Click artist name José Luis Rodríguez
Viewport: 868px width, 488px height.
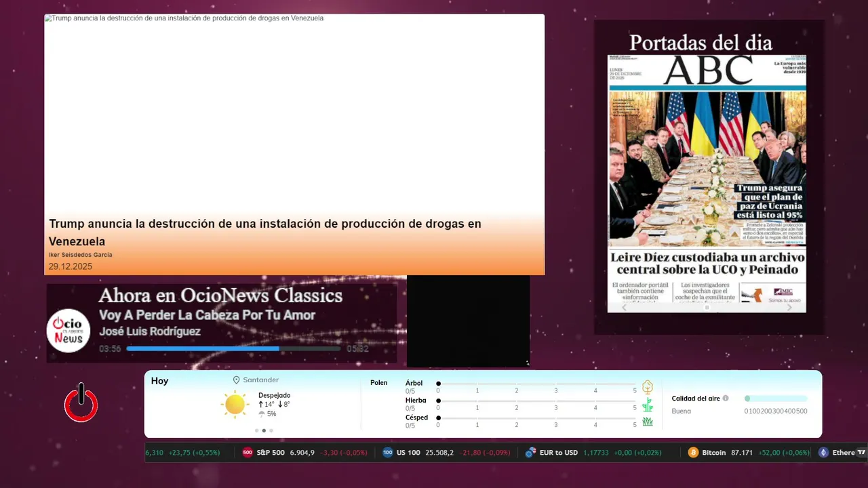pos(150,331)
